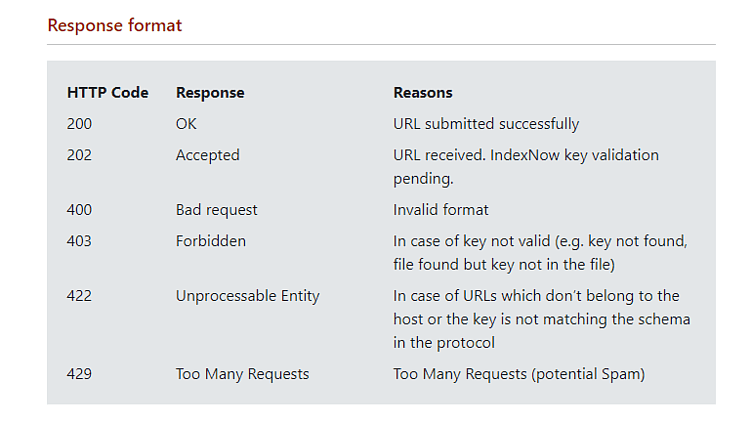This screenshot has width=751, height=424.
Task: Click the 'Forbidden' response text
Action: pyautogui.click(x=211, y=241)
